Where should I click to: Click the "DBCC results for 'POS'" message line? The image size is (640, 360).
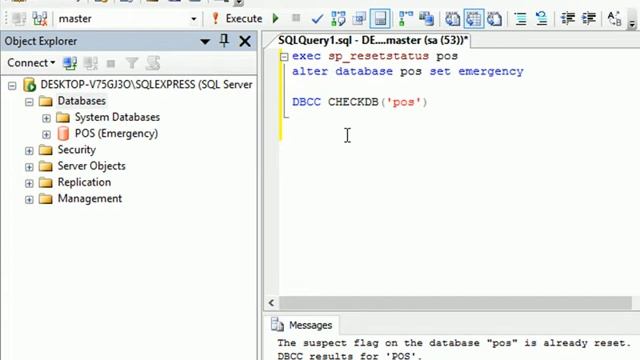350,356
